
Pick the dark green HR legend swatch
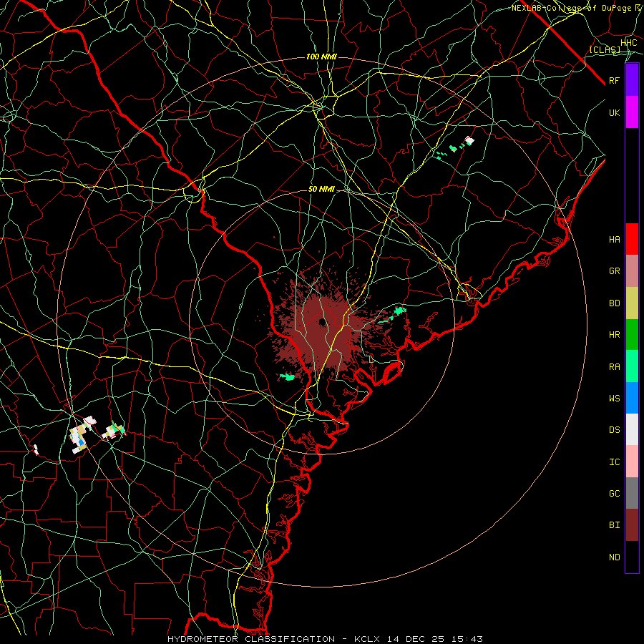pyautogui.click(x=632, y=334)
